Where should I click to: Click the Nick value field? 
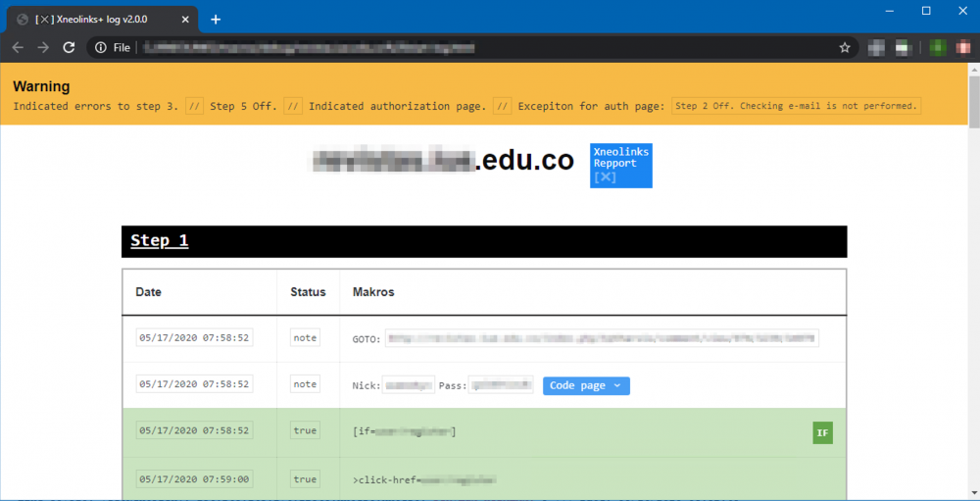pos(408,385)
